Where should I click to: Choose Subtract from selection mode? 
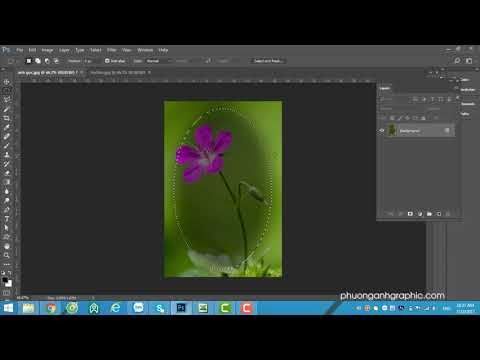point(47,61)
